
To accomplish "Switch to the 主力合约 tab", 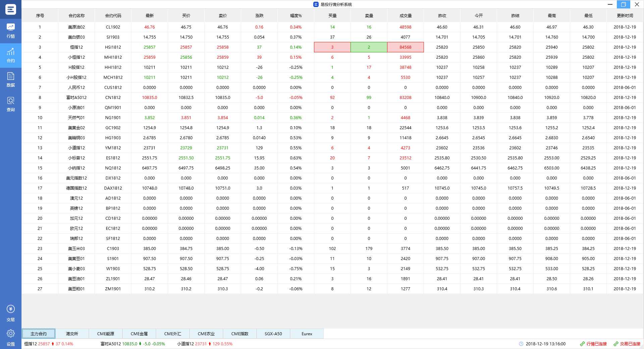I will (x=39, y=334).
